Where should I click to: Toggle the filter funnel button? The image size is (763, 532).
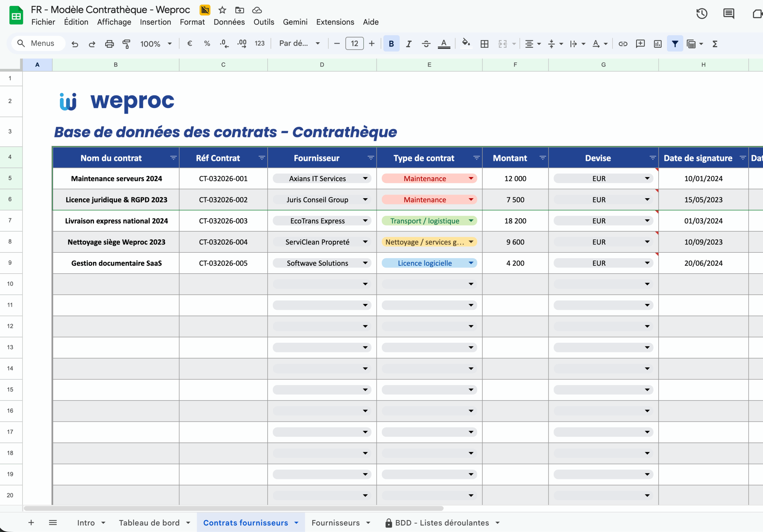point(675,44)
